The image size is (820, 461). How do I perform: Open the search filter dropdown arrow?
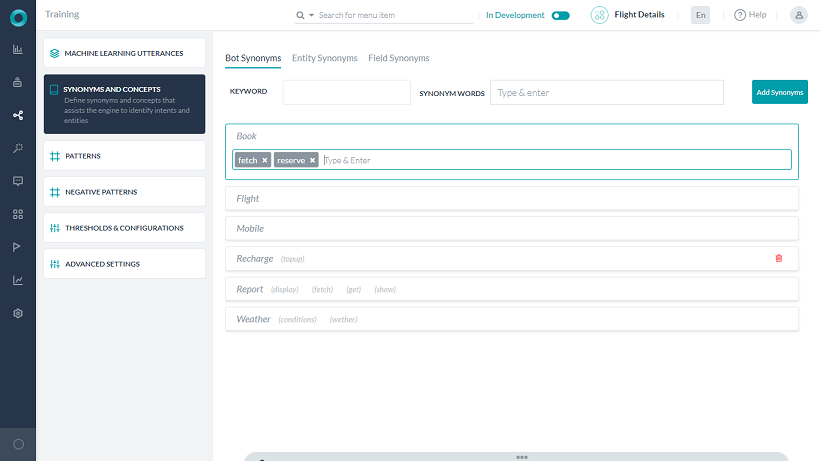tap(311, 15)
